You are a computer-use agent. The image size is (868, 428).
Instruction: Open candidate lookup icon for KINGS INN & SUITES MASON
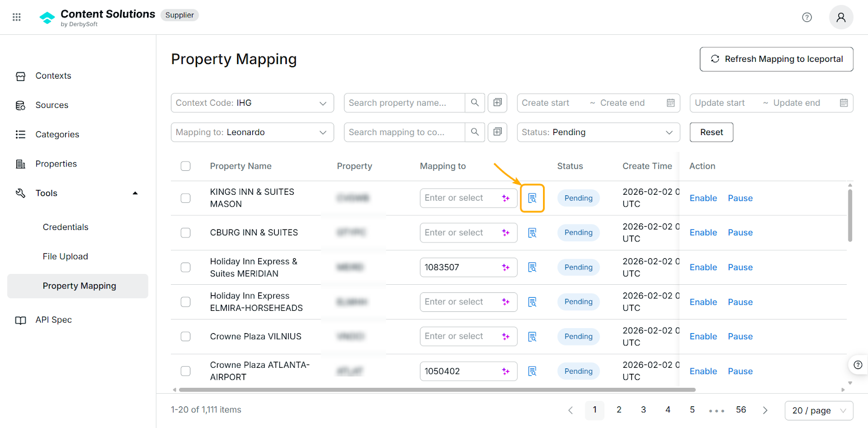(532, 198)
